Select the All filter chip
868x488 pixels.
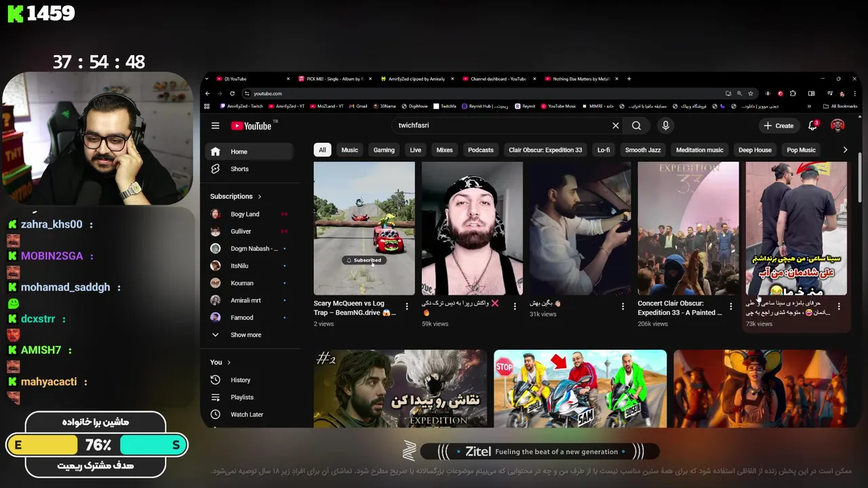322,150
